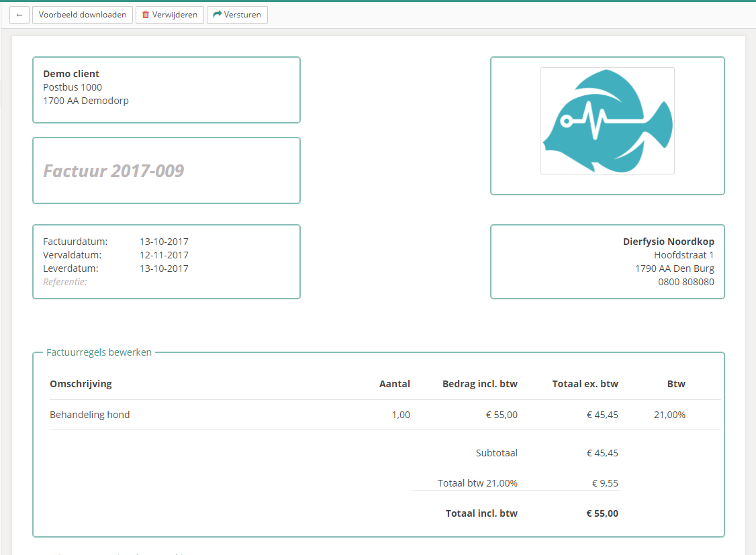Go back using the left arrow button
Viewport: 756px width, 555px height.
pyautogui.click(x=19, y=15)
